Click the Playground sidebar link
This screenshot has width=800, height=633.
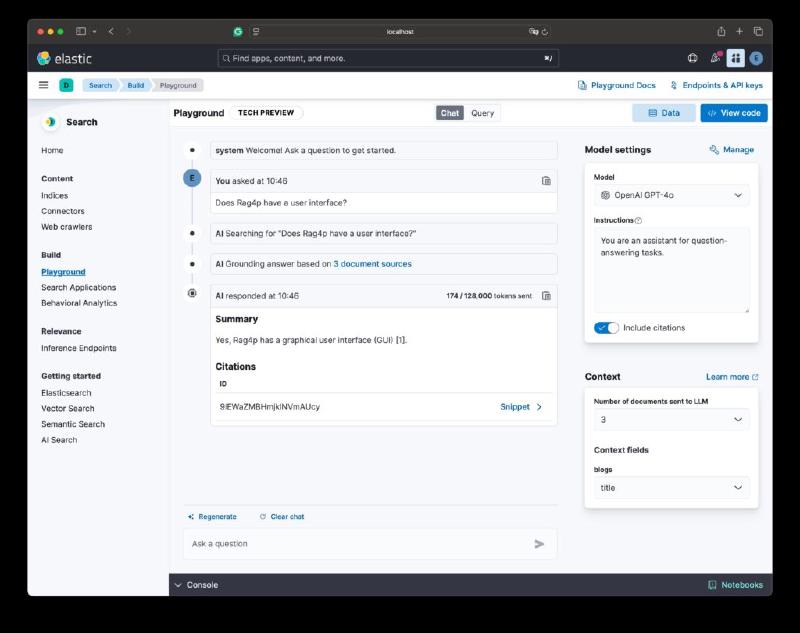point(63,272)
